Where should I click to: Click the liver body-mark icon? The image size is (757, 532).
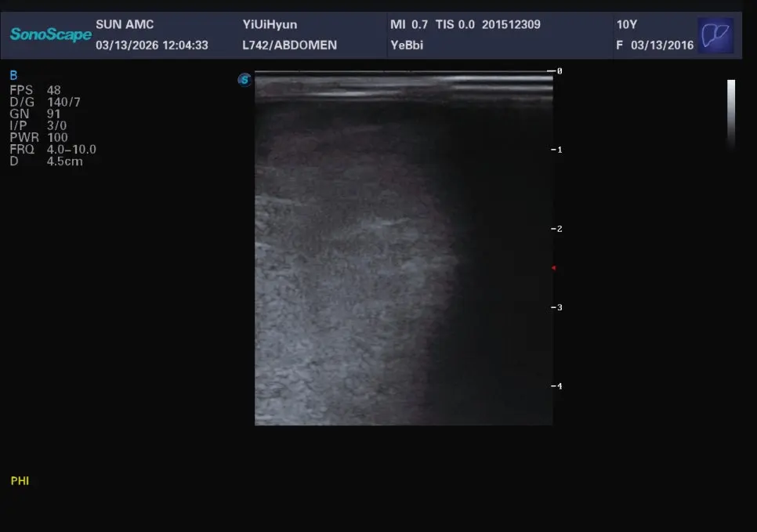point(715,35)
